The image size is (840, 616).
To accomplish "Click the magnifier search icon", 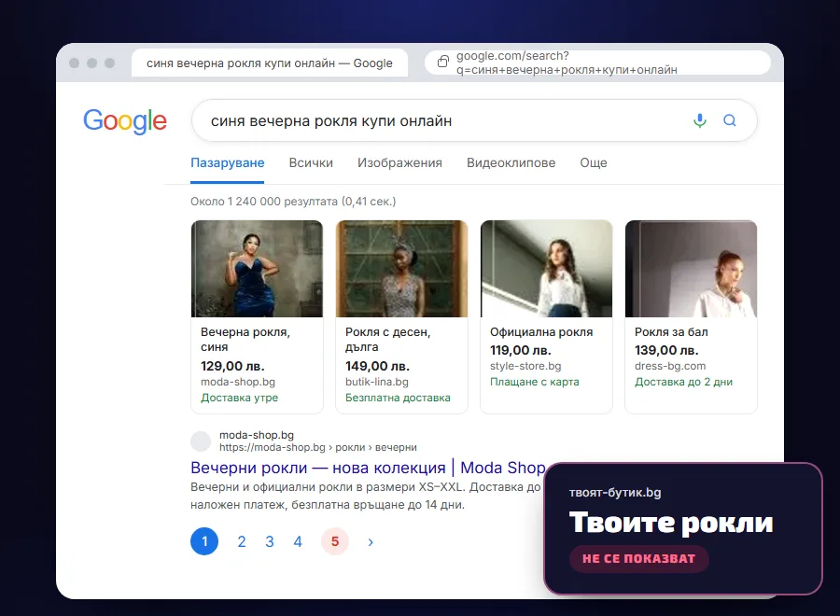I will click(x=730, y=120).
